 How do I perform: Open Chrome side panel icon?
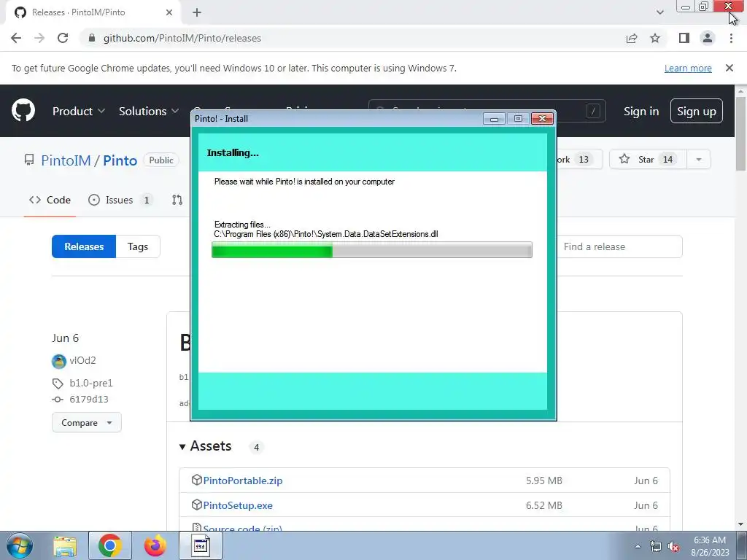(684, 38)
